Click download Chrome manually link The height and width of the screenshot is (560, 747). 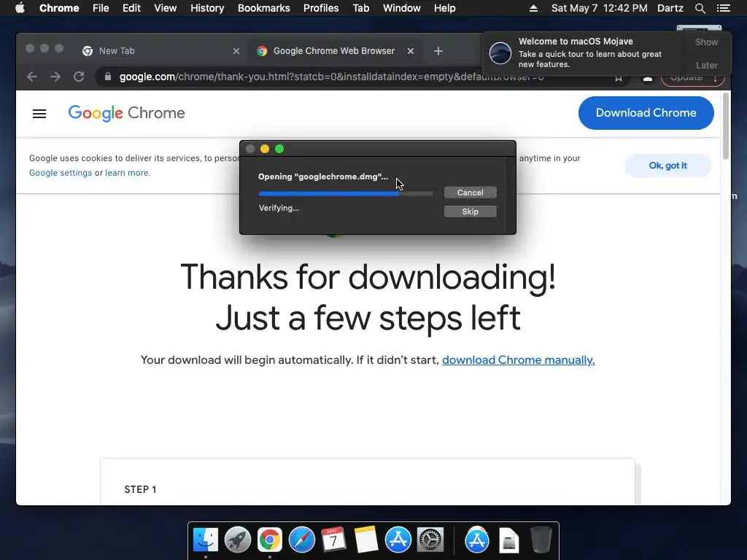click(519, 360)
